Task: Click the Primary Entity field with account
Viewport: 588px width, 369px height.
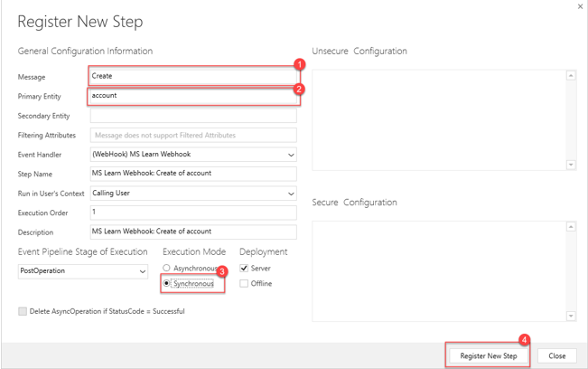Action: pos(193,96)
